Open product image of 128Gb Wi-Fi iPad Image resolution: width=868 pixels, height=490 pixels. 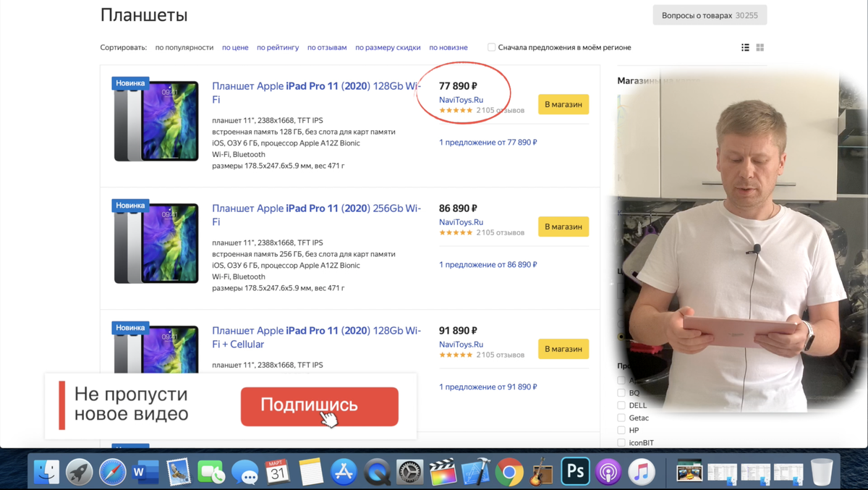pos(156,121)
